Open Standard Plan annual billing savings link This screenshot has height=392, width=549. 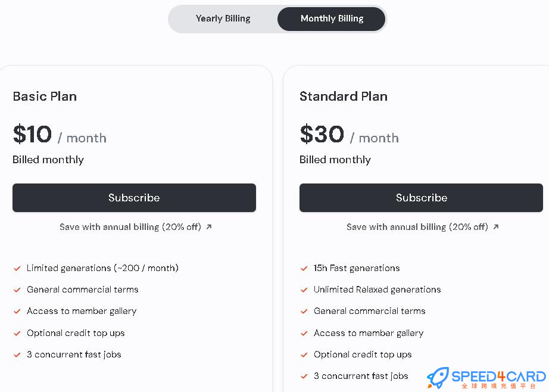[422, 227]
